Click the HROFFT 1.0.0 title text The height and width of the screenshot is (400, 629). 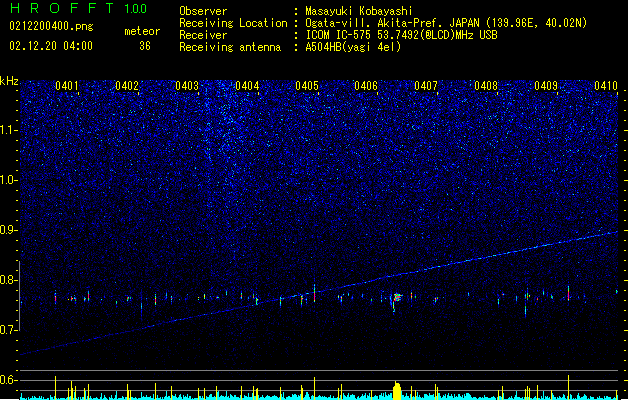pyautogui.click(x=78, y=8)
